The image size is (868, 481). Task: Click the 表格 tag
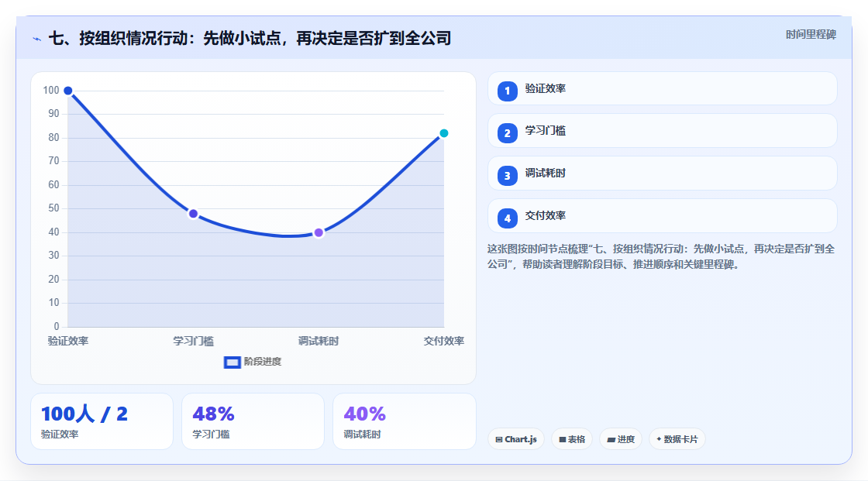click(572, 439)
